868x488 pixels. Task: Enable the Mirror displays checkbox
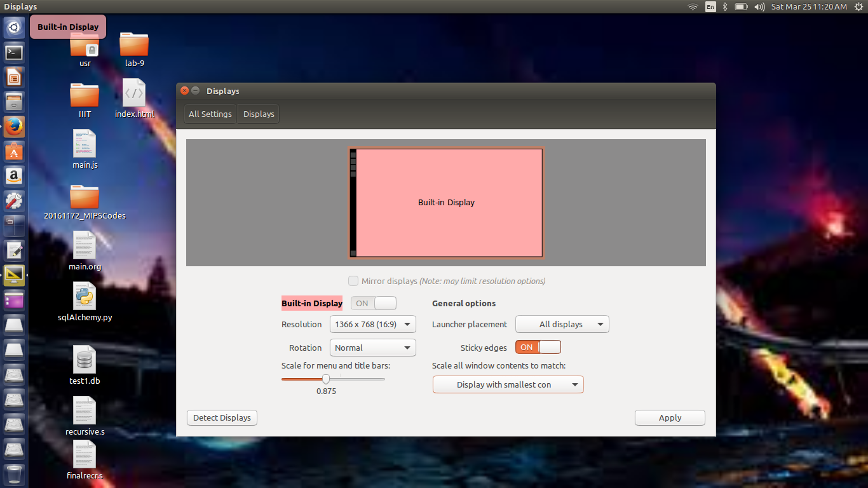coord(353,281)
